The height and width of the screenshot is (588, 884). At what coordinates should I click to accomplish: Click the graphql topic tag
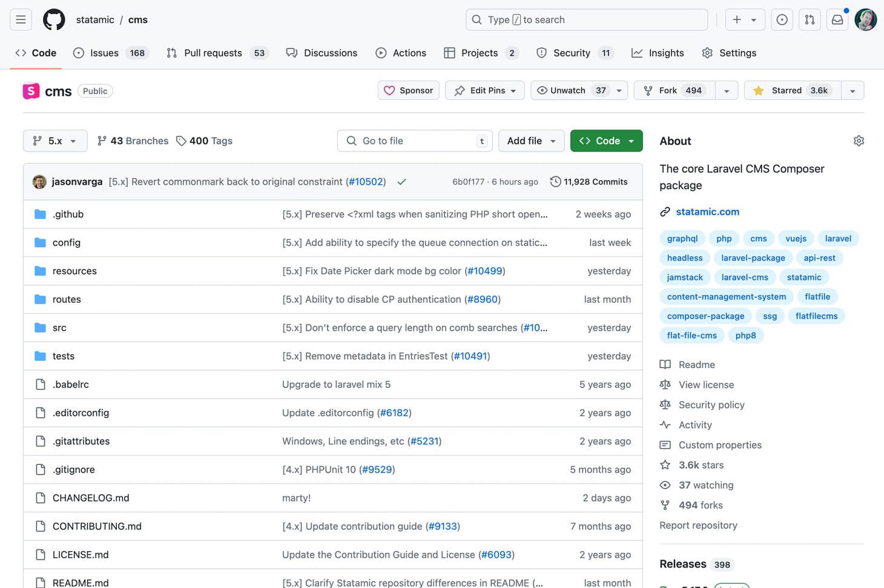[x=682, y=239]
